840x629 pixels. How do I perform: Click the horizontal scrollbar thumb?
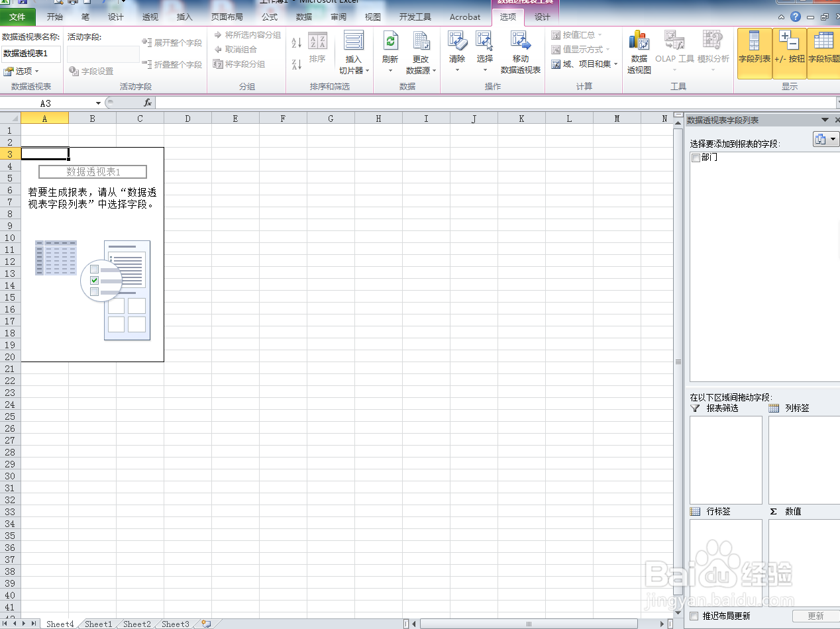pyautogui.click(x=529, y=624)
